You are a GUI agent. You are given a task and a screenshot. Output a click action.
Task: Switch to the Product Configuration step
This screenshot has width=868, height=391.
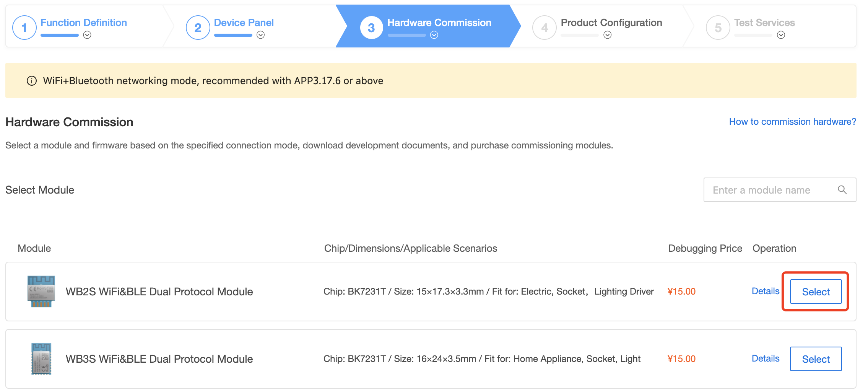click(611, 23)
